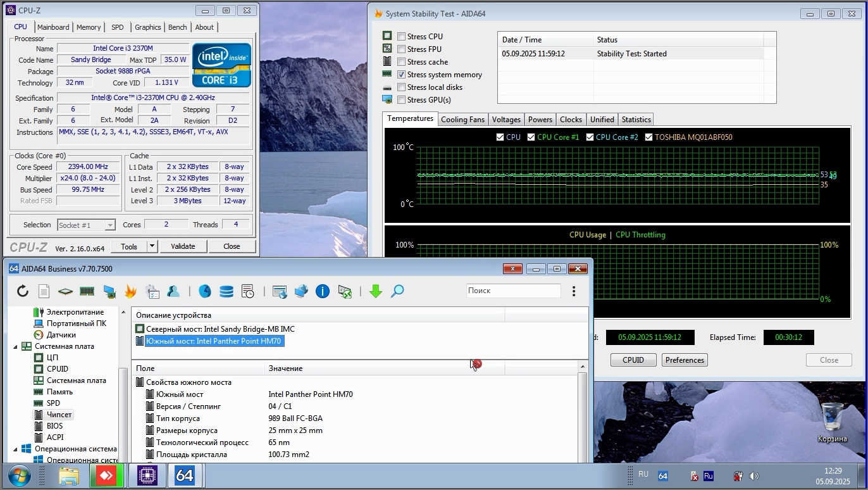This screenshot has height=490, width=868.
Task: Open Preferences in stability test
Action: pos(685,360)
